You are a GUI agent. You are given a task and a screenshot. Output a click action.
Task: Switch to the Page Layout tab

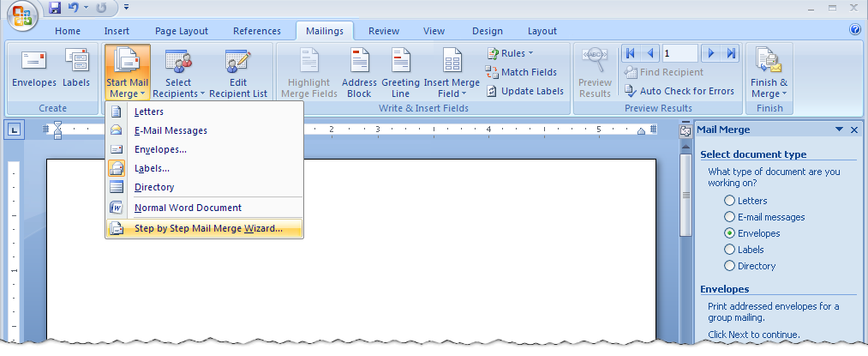point(182,31)
